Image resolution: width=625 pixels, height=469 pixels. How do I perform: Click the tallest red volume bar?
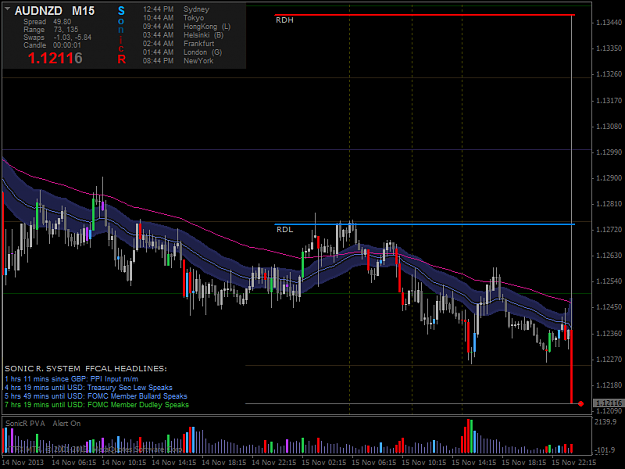tap(468, 436)
